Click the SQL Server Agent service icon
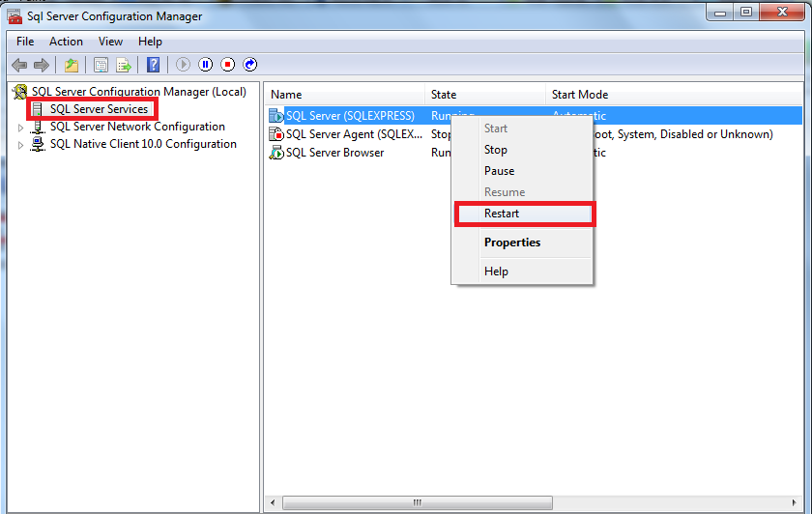 click(x=276, y=134)
